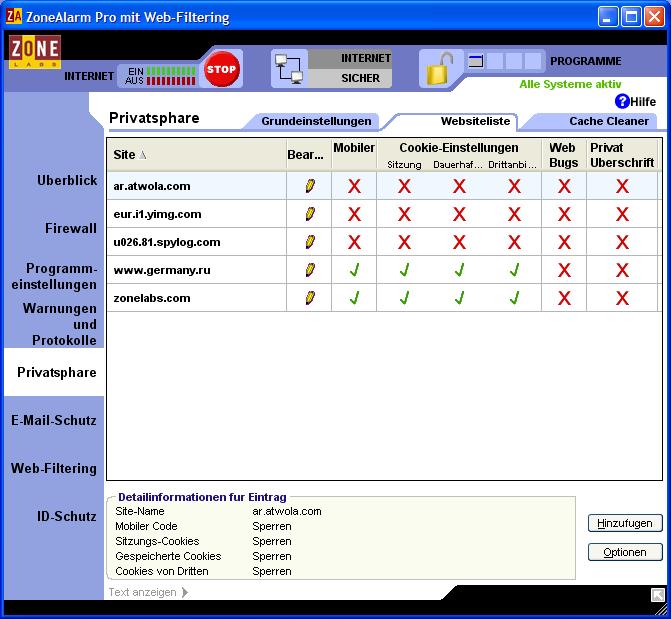Screen dimensions: 671x619
Task: Click the active program icon beside PROGRAMME
Action: [475, 61]
